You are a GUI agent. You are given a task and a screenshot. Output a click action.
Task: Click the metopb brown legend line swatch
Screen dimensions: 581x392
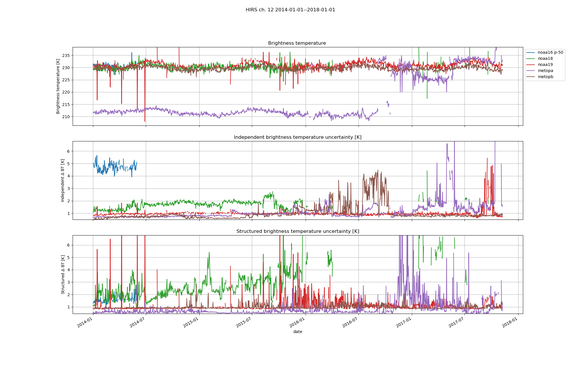click(531, 77)
